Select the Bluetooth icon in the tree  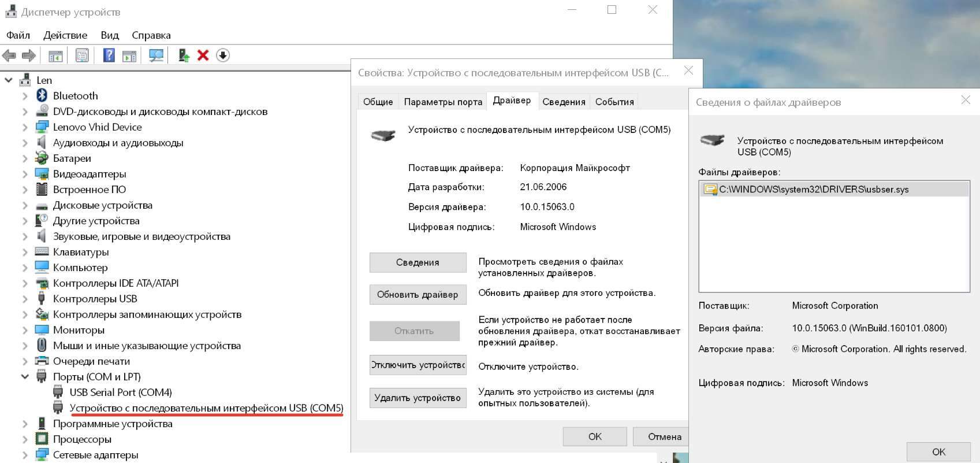point(42,95)
